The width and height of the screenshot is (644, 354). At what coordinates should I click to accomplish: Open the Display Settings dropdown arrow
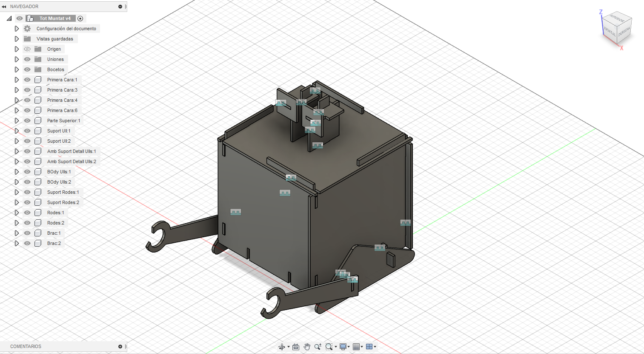click(x=349, y=347)
